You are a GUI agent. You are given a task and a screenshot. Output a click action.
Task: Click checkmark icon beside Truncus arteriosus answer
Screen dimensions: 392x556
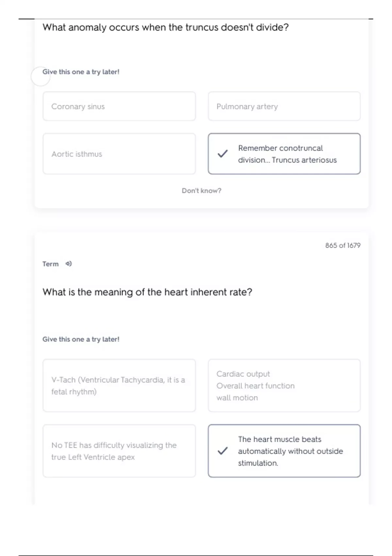[x=222, y=154]
